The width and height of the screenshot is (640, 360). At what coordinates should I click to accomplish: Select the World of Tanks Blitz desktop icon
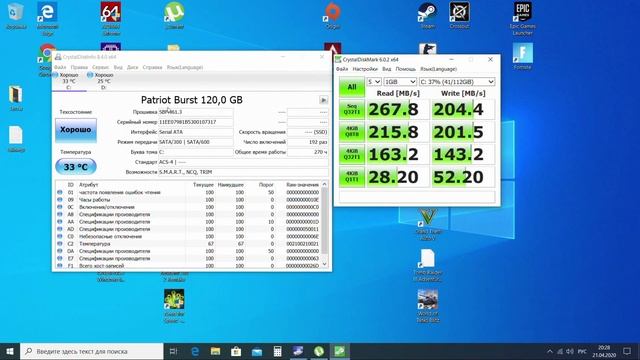pos(428,306)
